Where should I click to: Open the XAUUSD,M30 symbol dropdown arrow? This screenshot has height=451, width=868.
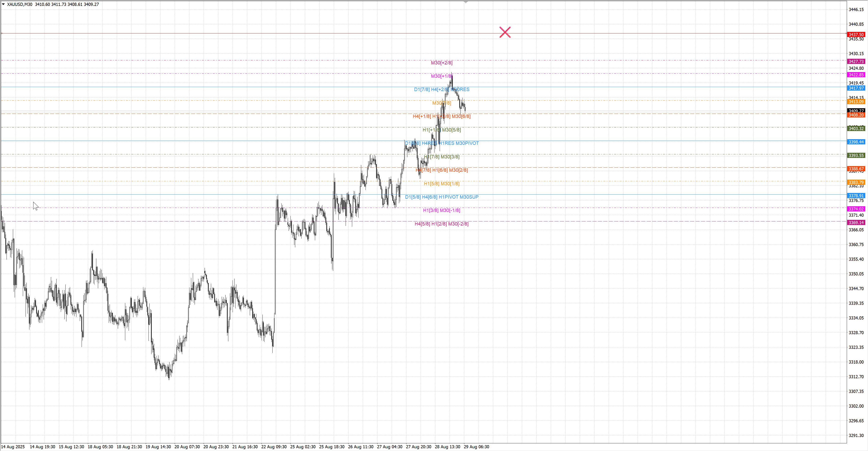[3, 4]
